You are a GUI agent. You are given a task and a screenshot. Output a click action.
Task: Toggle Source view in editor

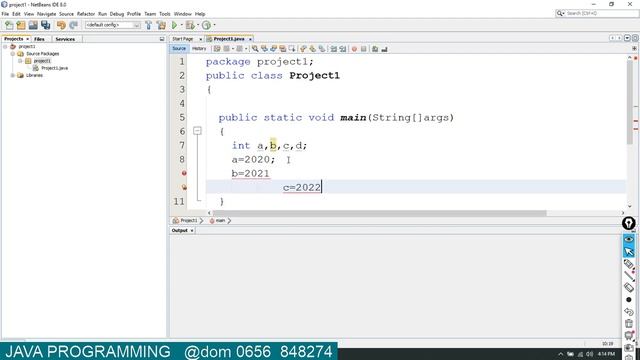[179, 49]
